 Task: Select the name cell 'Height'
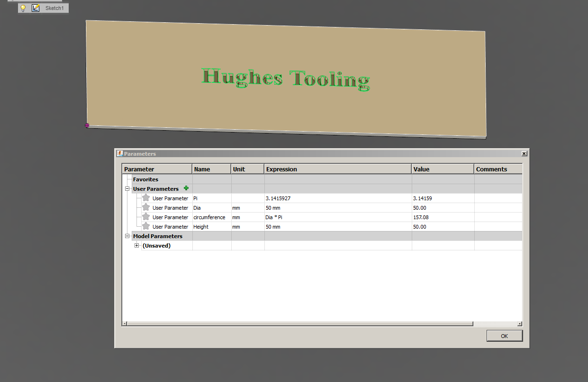pos(212,227)
